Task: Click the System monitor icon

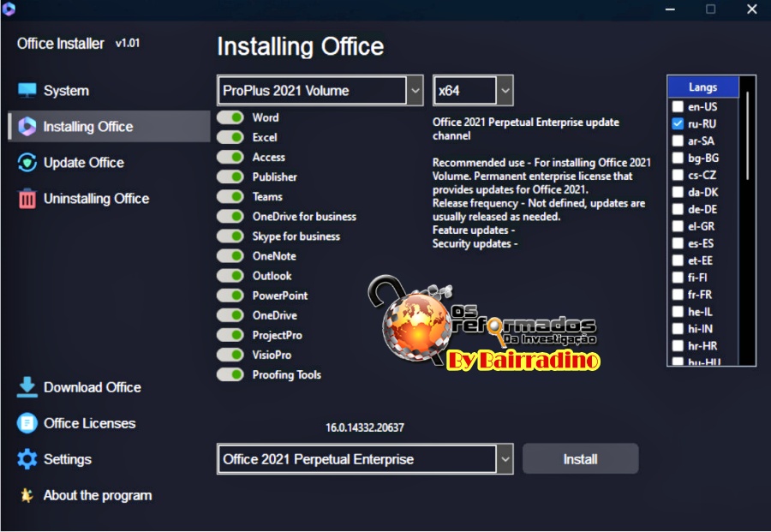Action: pos(27,91)
